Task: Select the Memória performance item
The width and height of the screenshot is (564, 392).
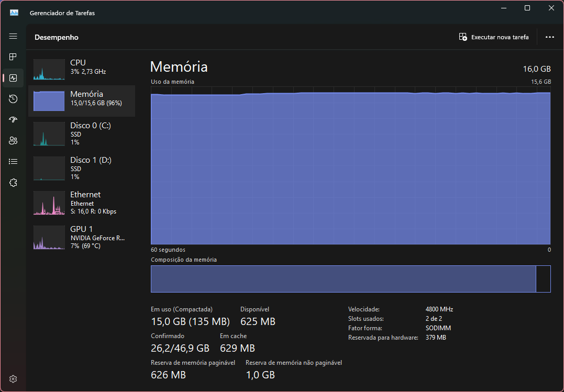Action: [x=82, y=100]
